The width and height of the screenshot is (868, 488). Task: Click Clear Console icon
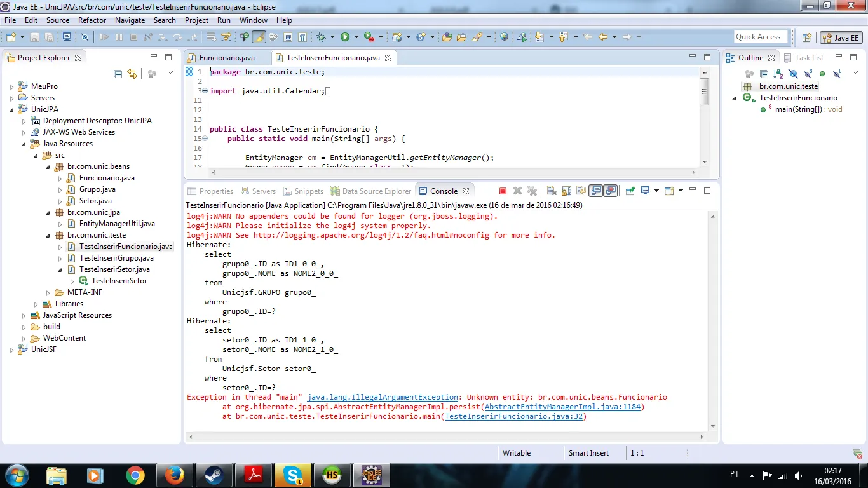(x=551, y=191)
